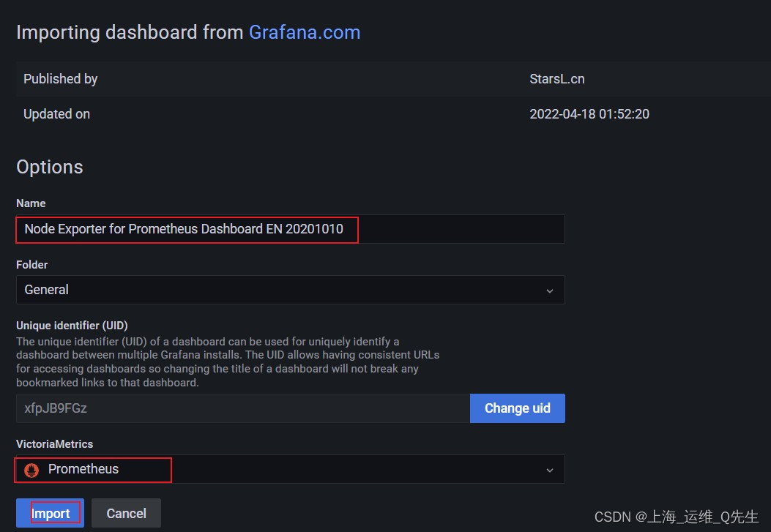
Task: Select the updated date 2022-04-18 01:52:20
Action: pos(589,114)
